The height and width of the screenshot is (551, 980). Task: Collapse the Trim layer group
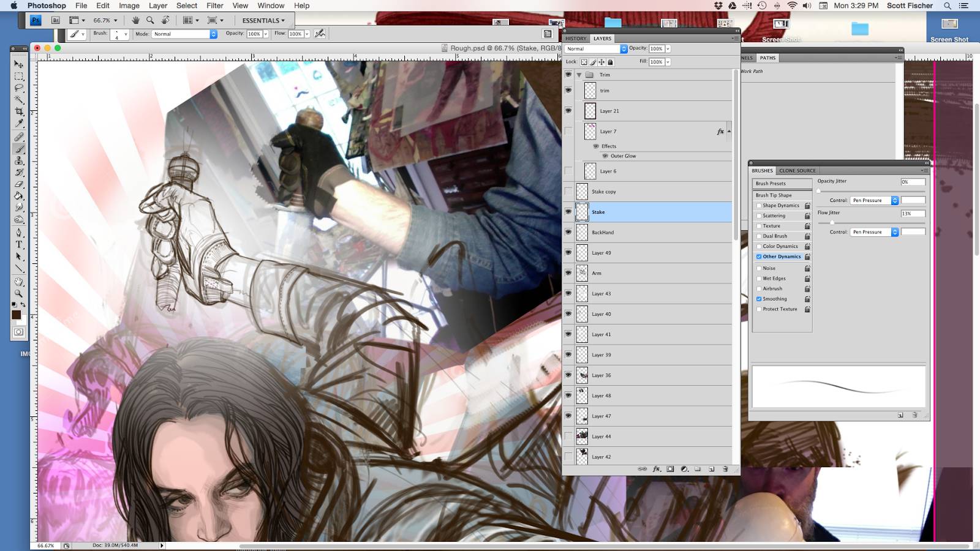click(x=579, y=75)
